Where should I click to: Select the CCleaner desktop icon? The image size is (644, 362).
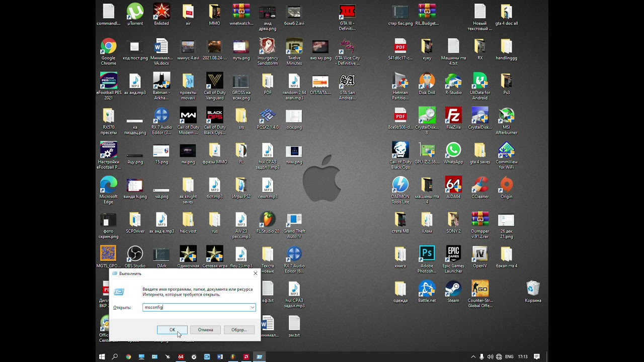pos(480,188)
